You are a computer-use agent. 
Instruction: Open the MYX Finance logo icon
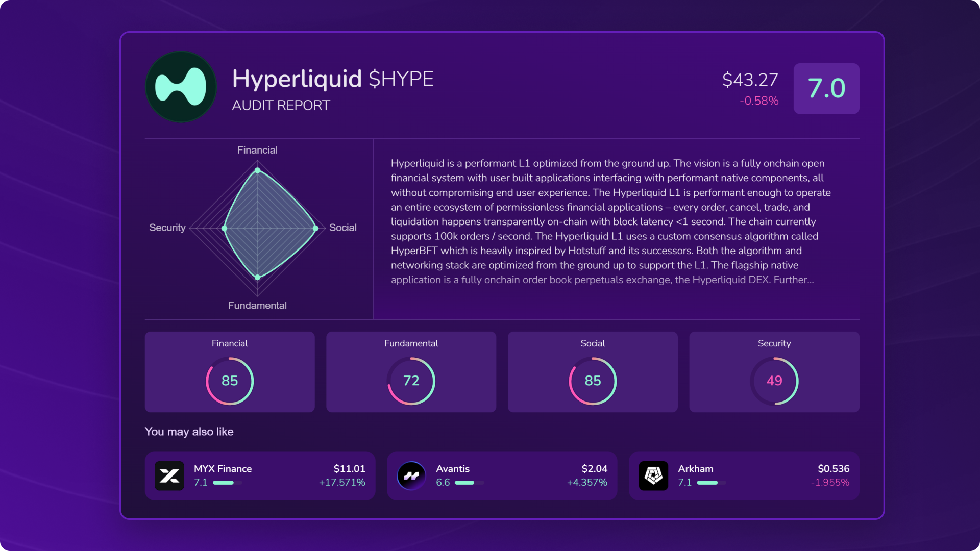pos(169,476)
